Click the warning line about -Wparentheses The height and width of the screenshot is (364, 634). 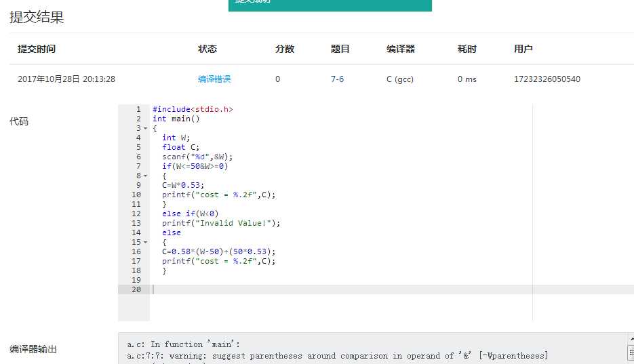337,356
